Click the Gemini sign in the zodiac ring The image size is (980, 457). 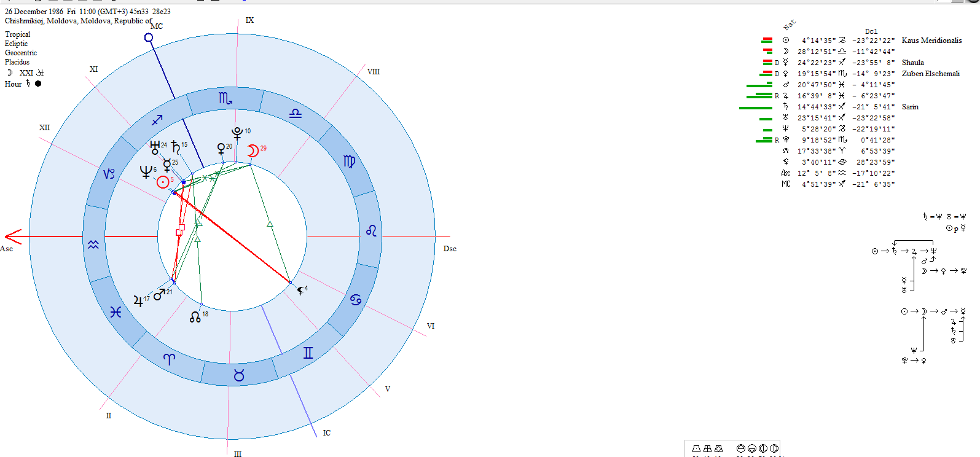coord(308,353)
